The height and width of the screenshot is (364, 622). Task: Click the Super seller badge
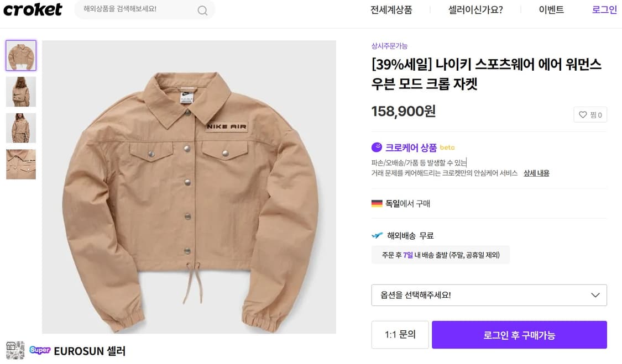[39, 350]
